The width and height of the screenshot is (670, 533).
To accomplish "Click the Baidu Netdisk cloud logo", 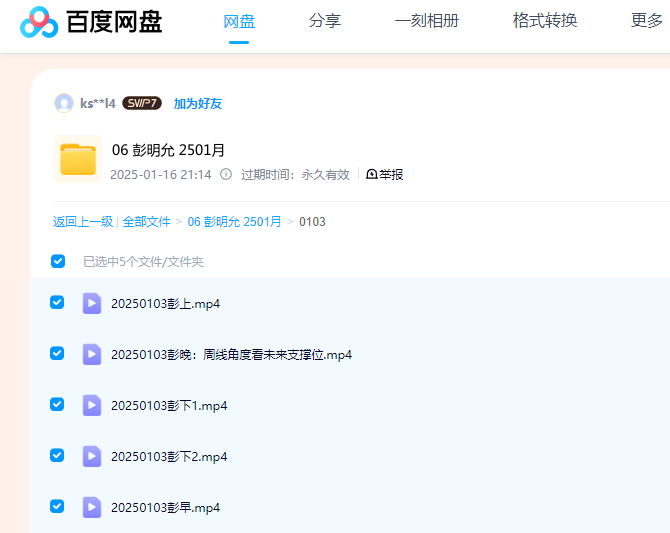I will click(39, 22).
